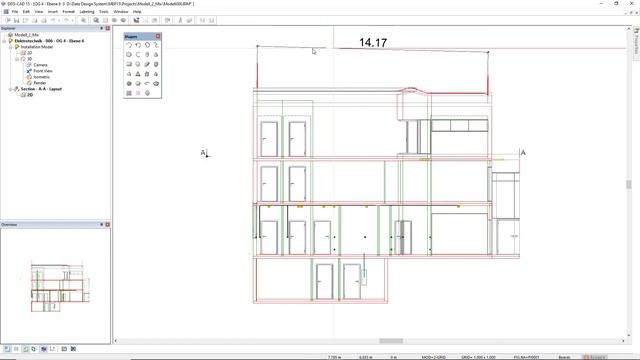
Task: Close the Overview panel
Action: tap(108, 224)
